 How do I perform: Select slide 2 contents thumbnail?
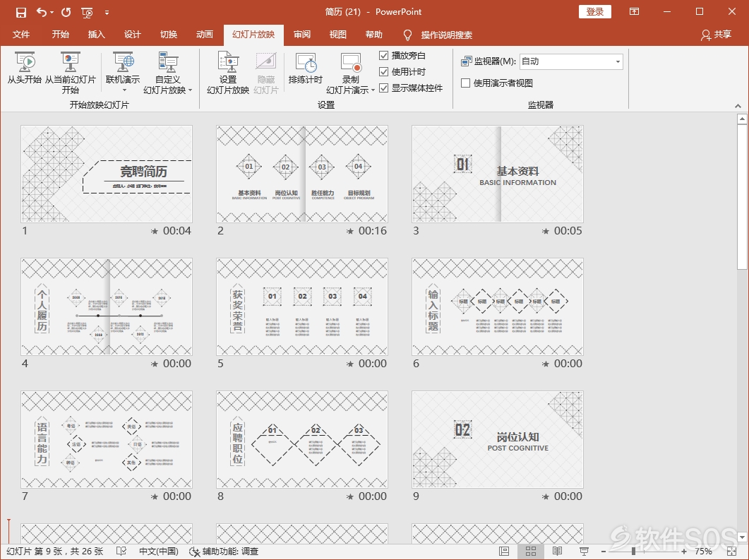click(302, 174)
